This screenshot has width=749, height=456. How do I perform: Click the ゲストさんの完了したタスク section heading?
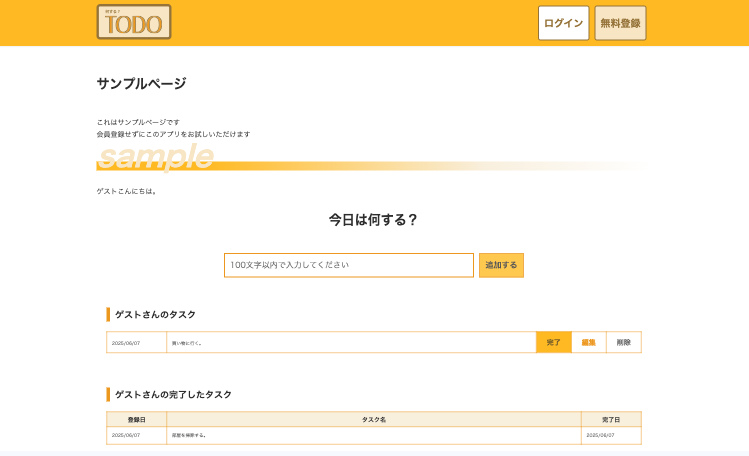[x=173, y=394]
